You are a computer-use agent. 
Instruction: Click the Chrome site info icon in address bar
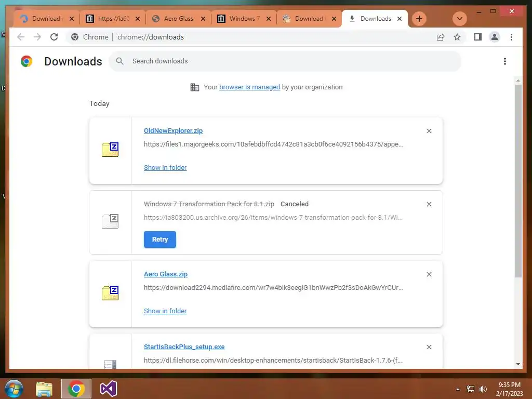pyautogui.click(x=75, y=37)
